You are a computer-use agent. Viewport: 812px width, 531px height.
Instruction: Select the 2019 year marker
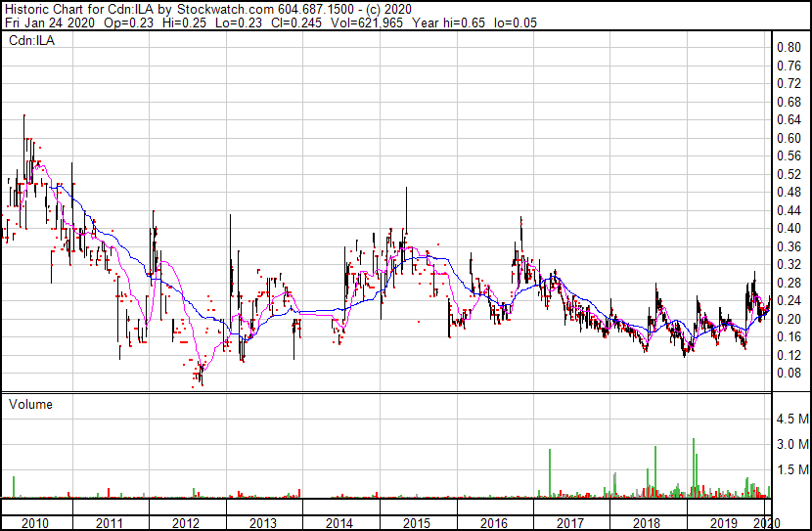click(723, 523)
